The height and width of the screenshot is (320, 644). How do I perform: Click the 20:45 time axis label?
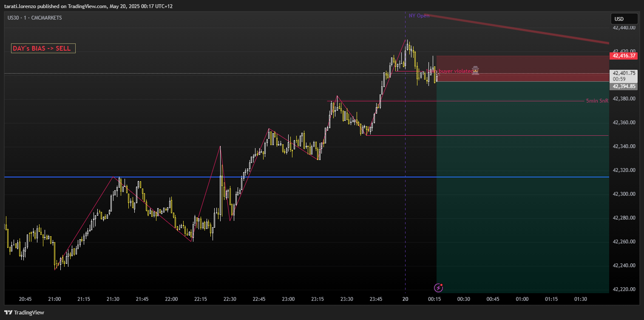click(x=25, y=299)
